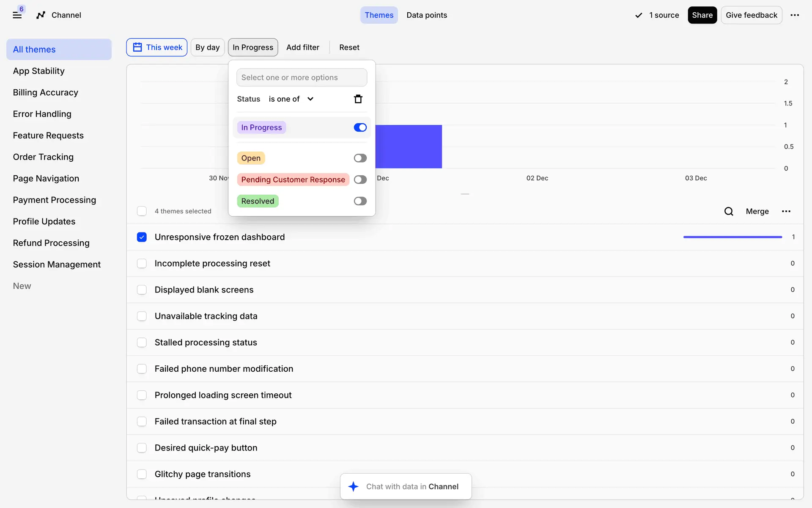Enable the Pending Customer Response toggle
Image resolution: width=812 pixels, height=508 pixels.
[x=360, y=179]
